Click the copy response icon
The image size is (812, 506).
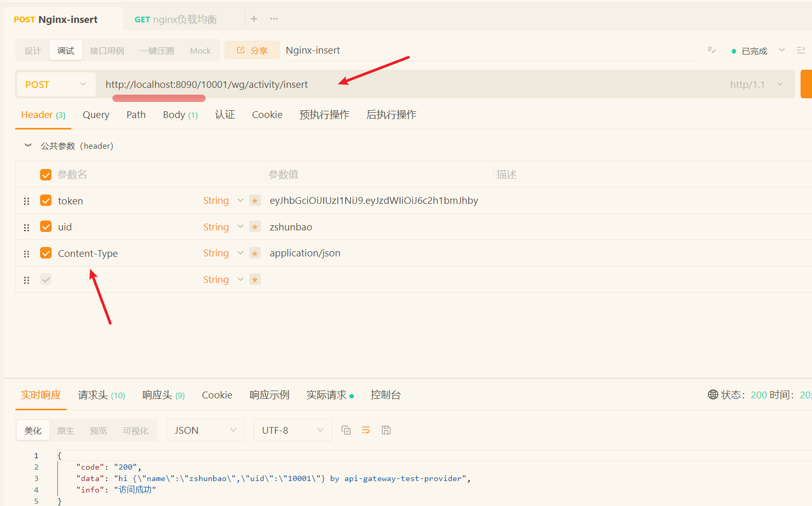click(x=346, y=430)
